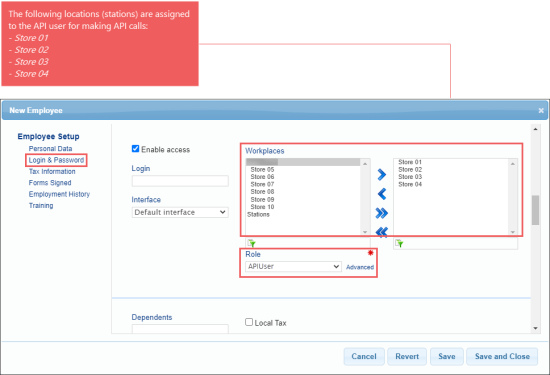
Task: Select Store 07 in available list
Action: [262, 184]
